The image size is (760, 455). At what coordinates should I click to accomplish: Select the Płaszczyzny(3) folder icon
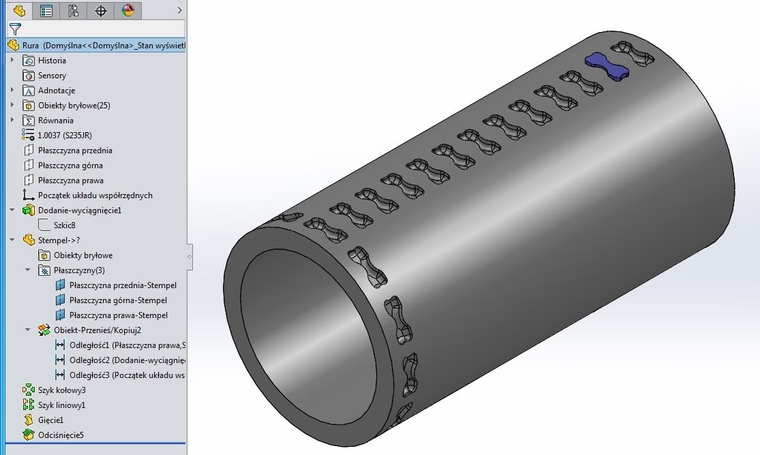[44, 270]
